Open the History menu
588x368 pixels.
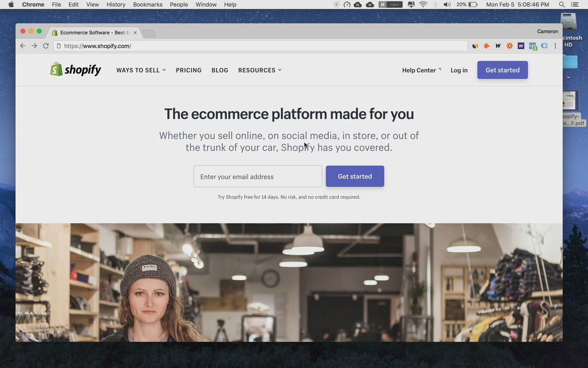pos(116,4)
